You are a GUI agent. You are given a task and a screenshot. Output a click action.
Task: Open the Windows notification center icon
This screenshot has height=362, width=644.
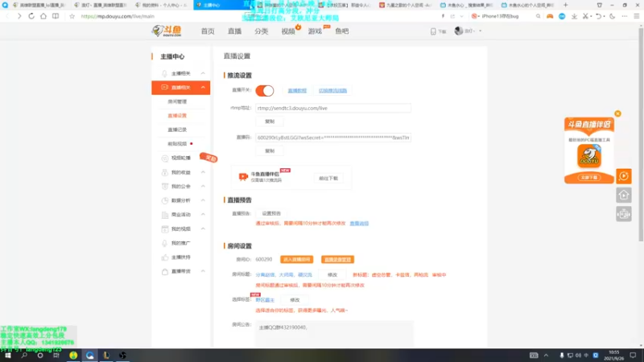click(633, 356)
